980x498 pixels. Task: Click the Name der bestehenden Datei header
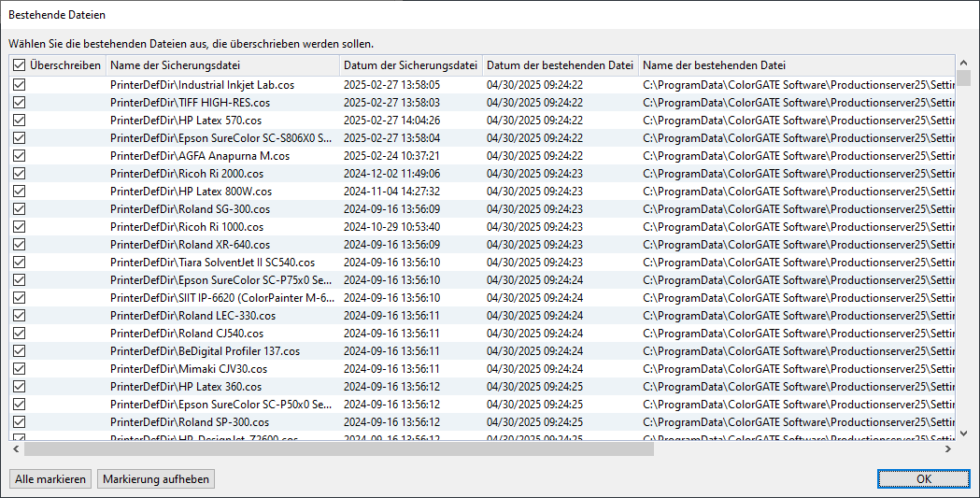[x=794, y=65]
